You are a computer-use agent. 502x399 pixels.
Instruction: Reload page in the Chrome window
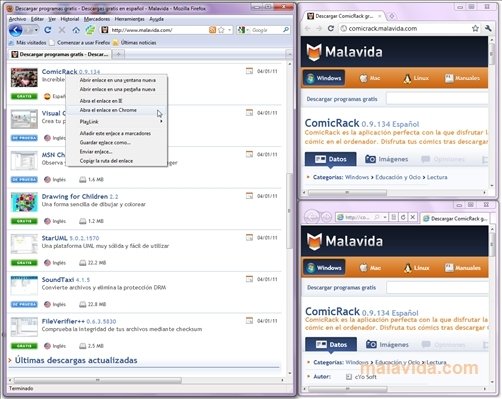tap(331, 29)
